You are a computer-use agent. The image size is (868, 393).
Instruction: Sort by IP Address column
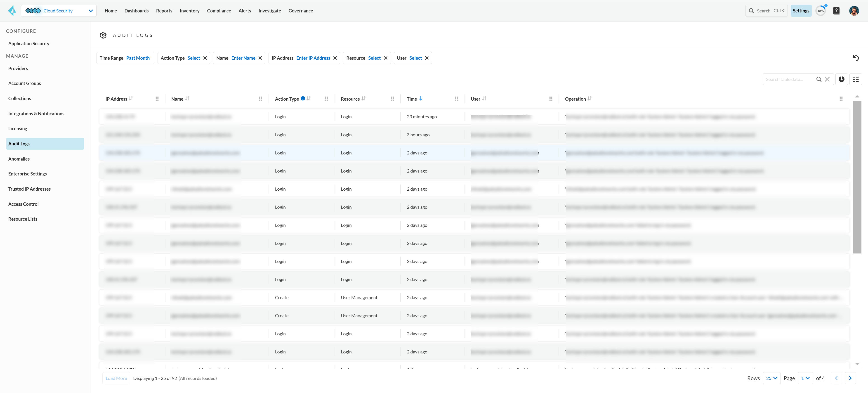pos(131,98)
